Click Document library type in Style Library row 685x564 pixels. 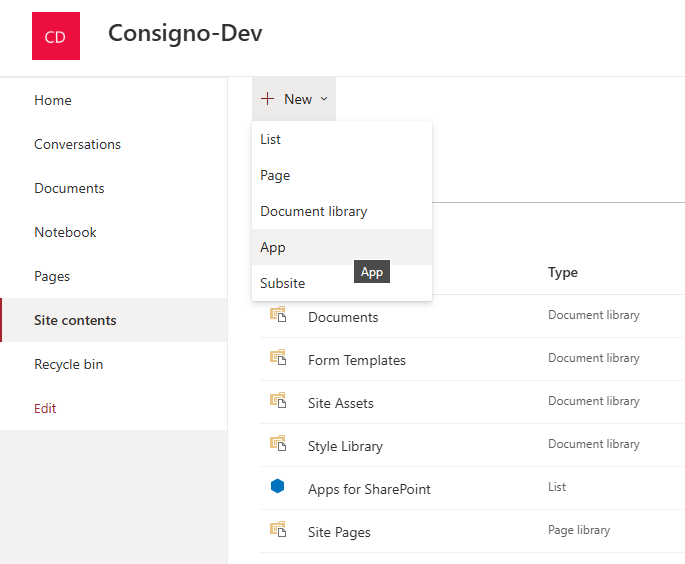[594, 444]
